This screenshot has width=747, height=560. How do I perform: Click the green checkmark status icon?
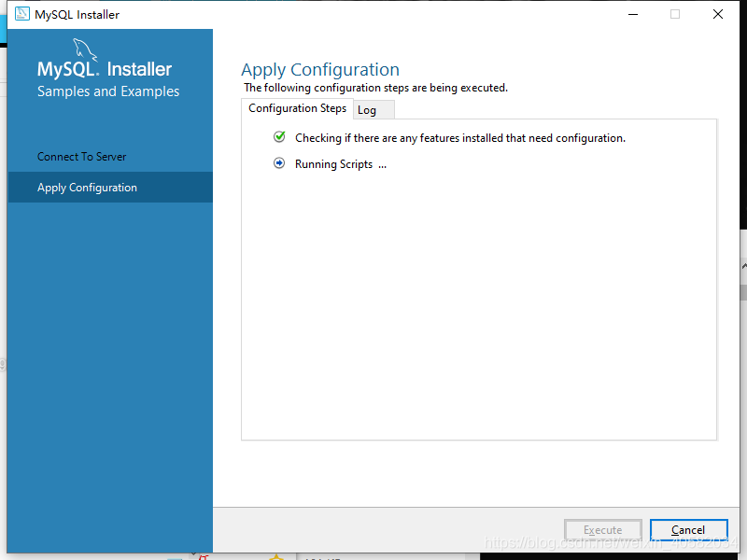click(x=279, y=137)
